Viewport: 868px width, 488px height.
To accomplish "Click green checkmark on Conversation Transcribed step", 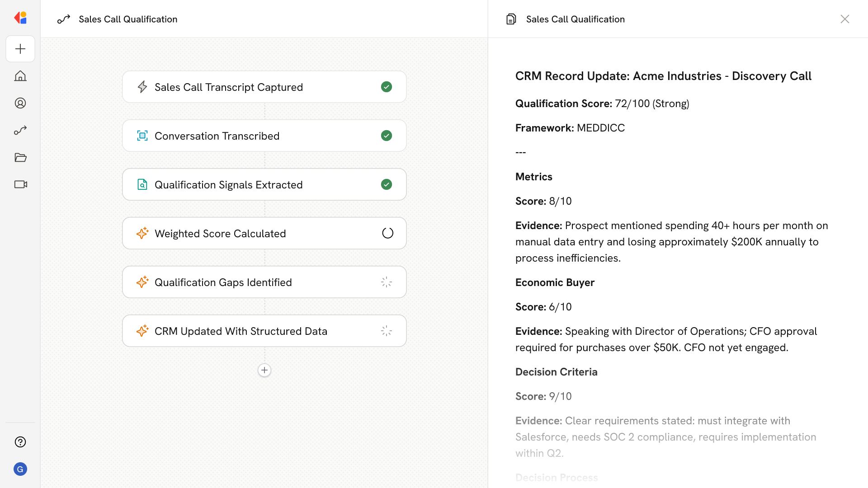I will tap(387, 136).
